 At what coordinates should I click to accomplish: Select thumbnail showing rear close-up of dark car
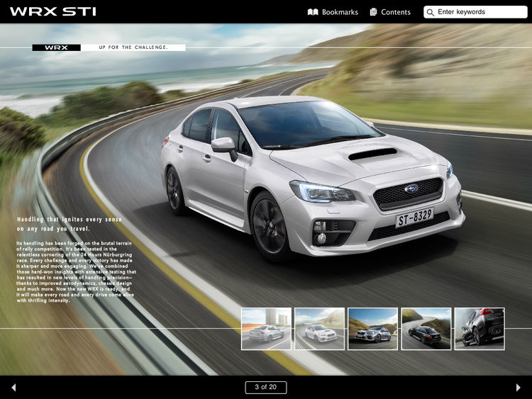pyautogui.click(x=480, y=329)
